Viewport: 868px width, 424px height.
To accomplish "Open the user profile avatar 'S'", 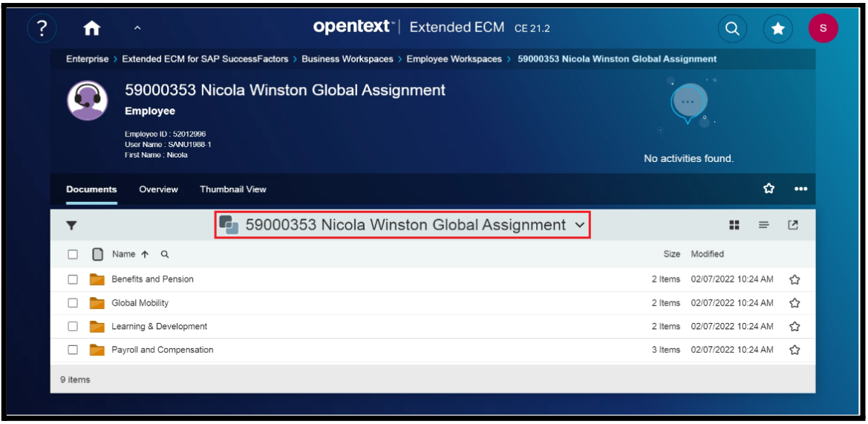I will pyautogui.click(x=823, y=28).
